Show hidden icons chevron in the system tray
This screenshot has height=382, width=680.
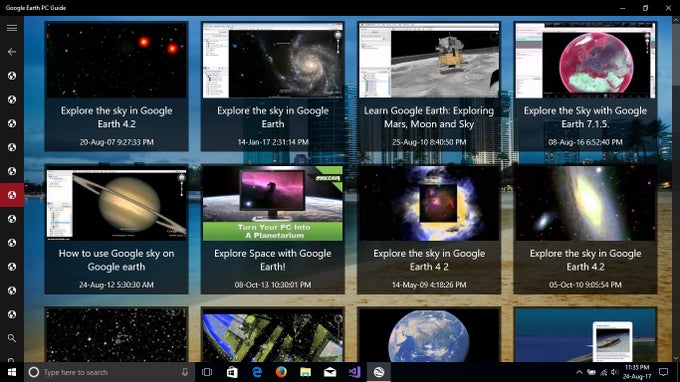tap(579, 372)
